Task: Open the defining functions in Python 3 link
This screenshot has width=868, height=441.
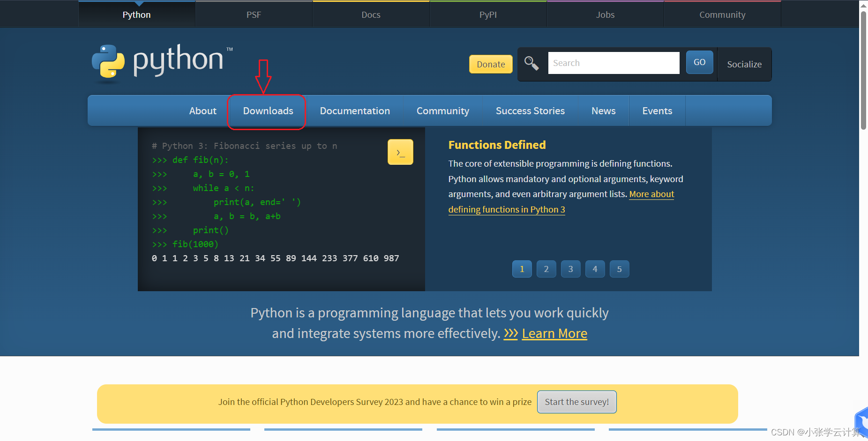Action: click(x=506, y=209)
